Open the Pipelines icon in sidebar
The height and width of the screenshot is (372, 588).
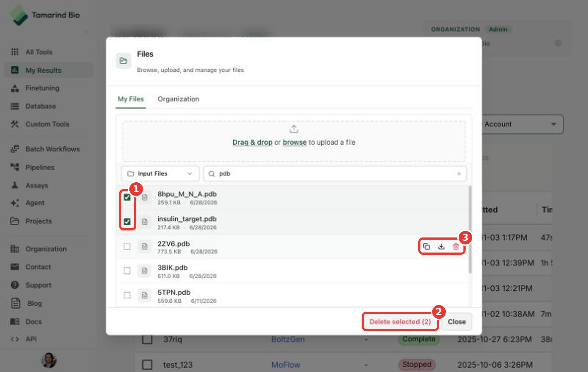pyautogui.click(x=15, y=167)
